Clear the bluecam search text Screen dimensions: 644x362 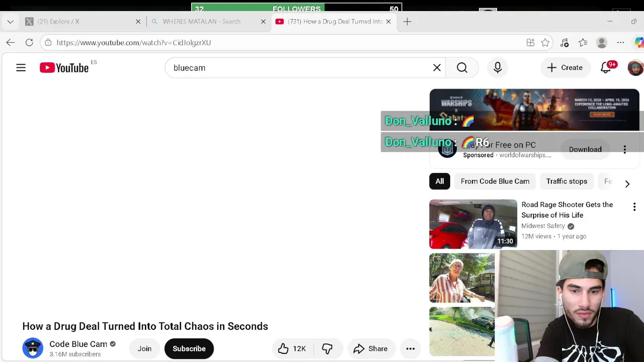tap(437, 67)
